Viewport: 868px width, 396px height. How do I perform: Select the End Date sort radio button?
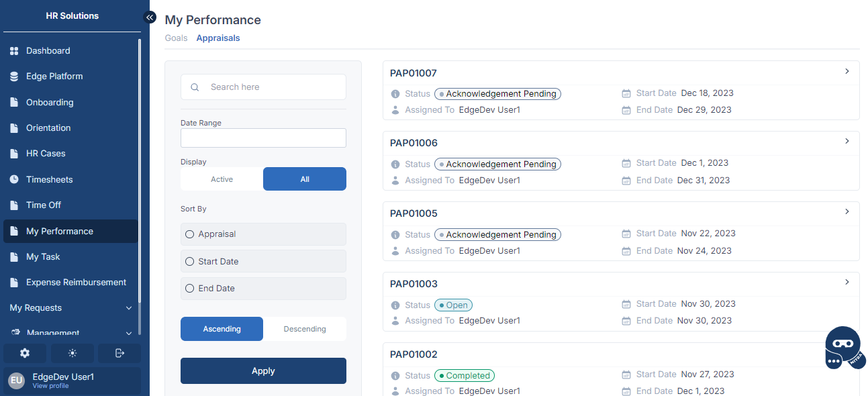[189, 289]
